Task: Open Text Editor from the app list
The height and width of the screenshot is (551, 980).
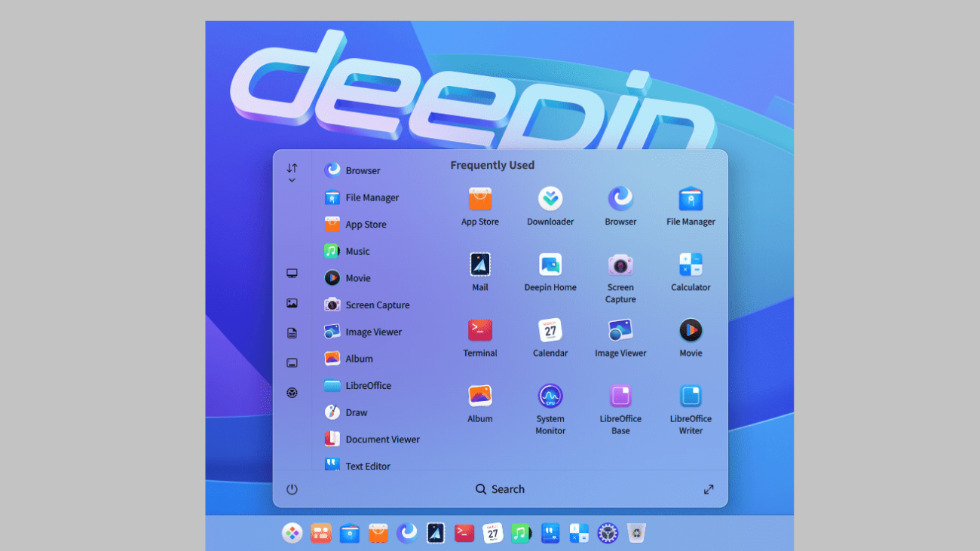Action: pyautogui.click(x=357, y=464)
